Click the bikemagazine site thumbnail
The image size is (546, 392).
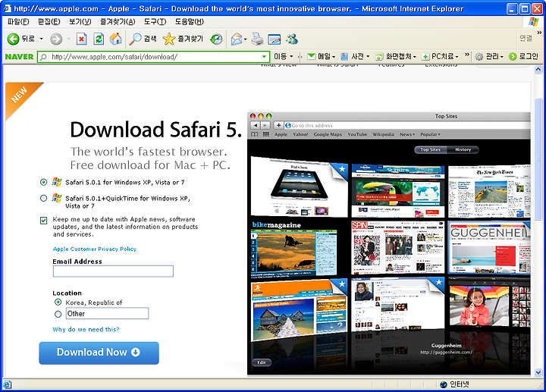point(294,249)
